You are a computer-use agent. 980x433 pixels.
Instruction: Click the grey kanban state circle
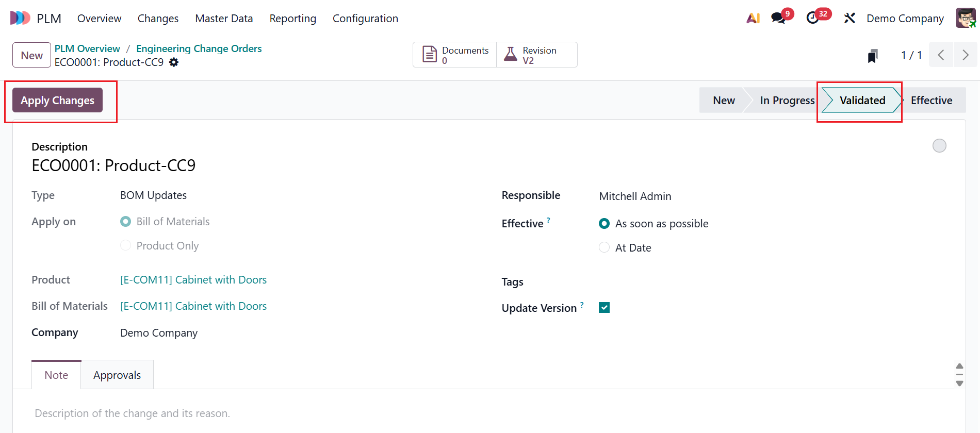939,146
